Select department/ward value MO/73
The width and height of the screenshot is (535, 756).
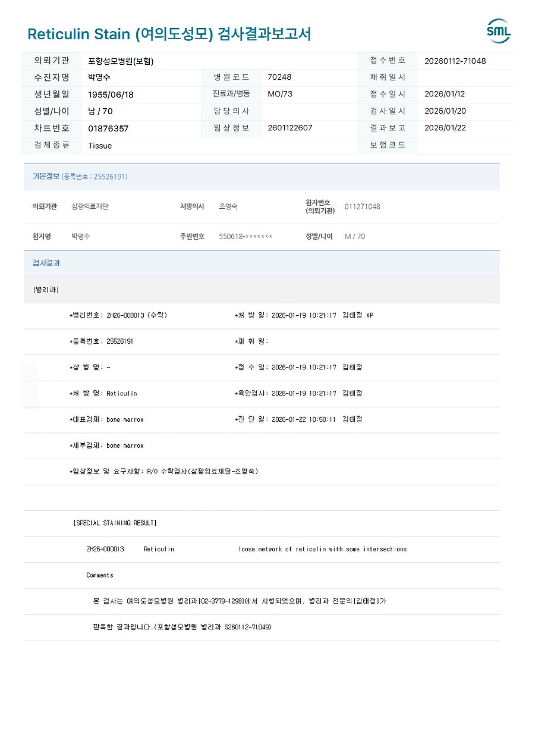click(280, 94)
